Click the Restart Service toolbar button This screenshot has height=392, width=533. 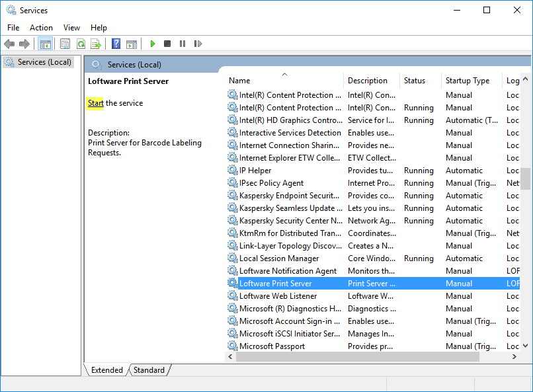(x=198, y=44)
